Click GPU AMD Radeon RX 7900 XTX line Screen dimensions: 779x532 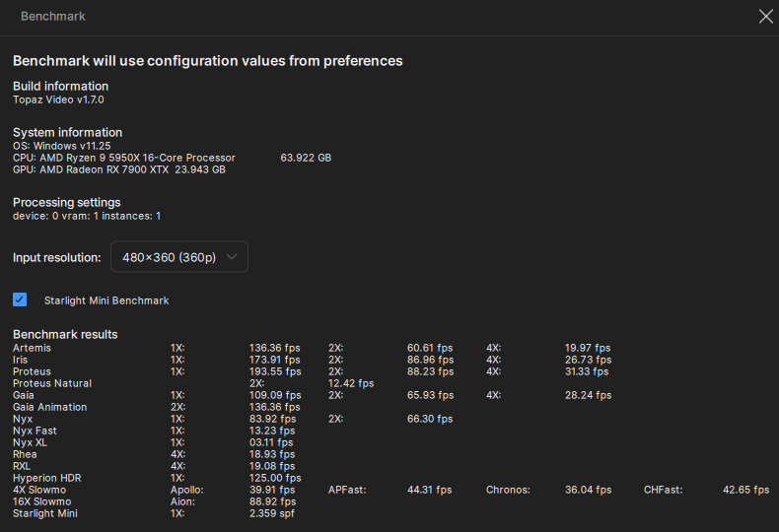point(119,169)
